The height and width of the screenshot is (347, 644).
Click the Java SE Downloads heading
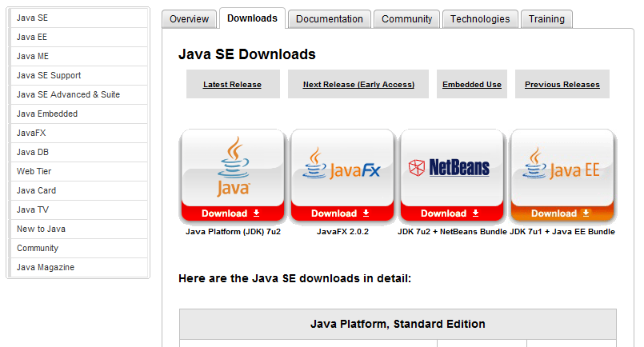tap(247, 54)
